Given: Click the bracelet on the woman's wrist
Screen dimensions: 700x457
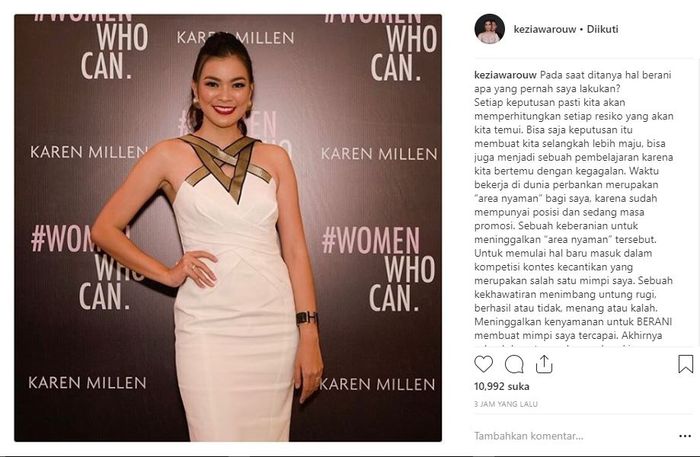Looking at the screenshot, I should point(306,318).
